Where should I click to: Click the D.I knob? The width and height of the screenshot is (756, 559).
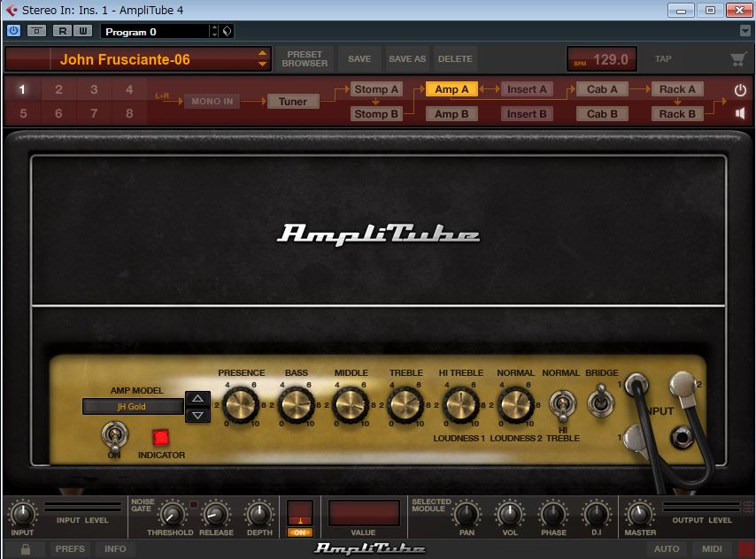click(x=597, y=514)
